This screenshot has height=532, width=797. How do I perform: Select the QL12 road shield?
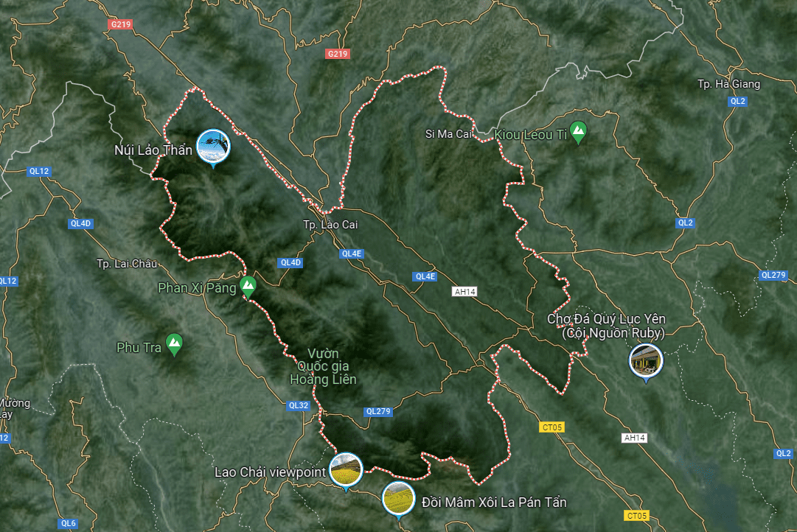39,171
